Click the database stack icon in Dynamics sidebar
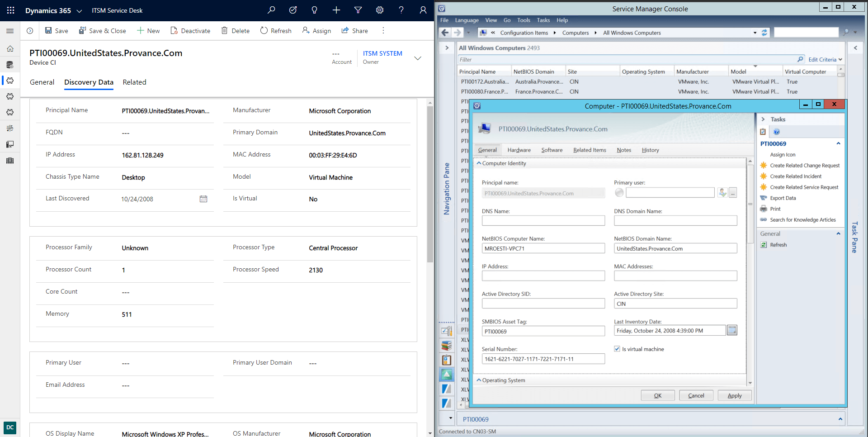Screen dimensions: 868x437 point(10,65)
